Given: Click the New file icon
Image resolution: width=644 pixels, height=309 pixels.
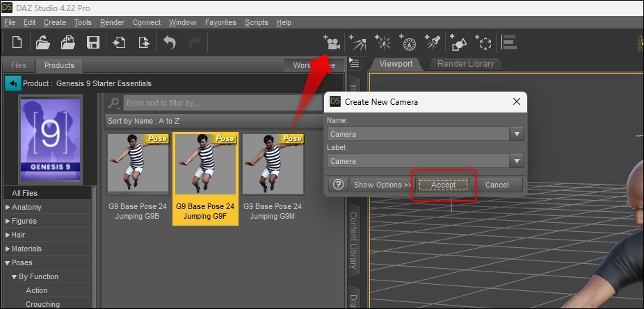Looking at the screenshot, I should click(x=17, y=42).
